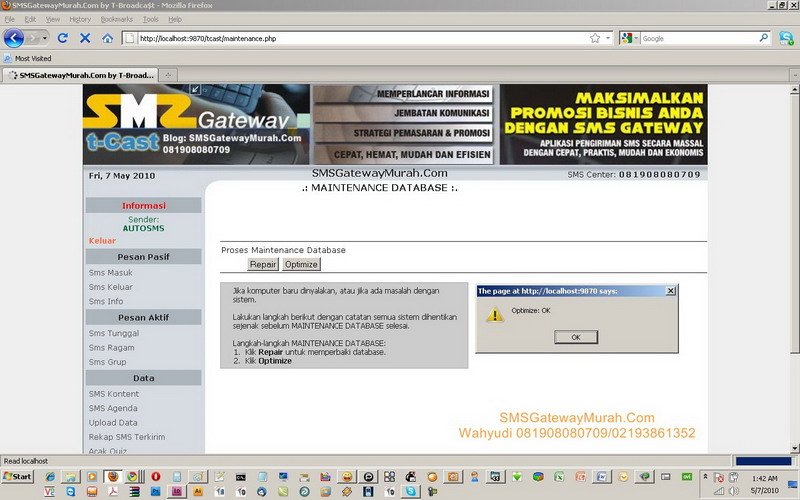Open the Edit menu

(x=30, y=19)
